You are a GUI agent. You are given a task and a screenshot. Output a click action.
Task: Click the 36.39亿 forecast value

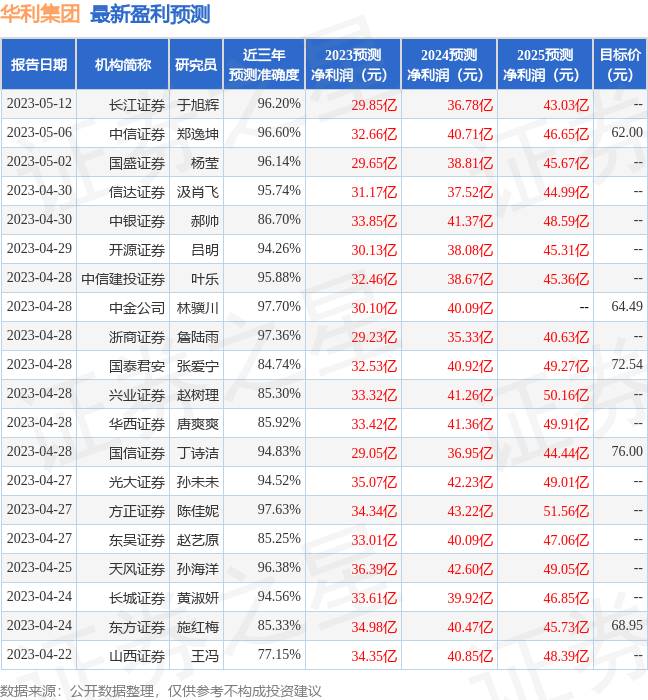[374, 570]
